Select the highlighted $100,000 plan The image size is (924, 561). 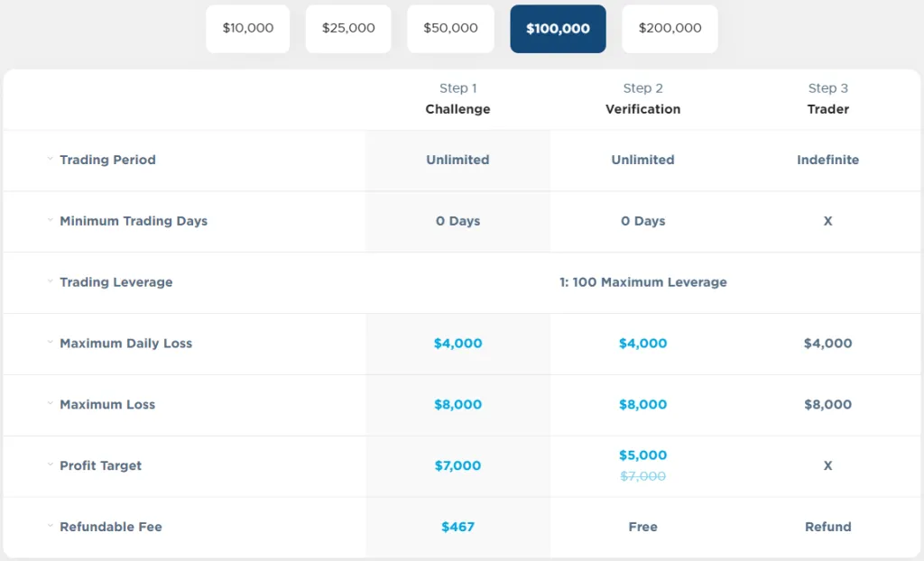tap(558, 28)
